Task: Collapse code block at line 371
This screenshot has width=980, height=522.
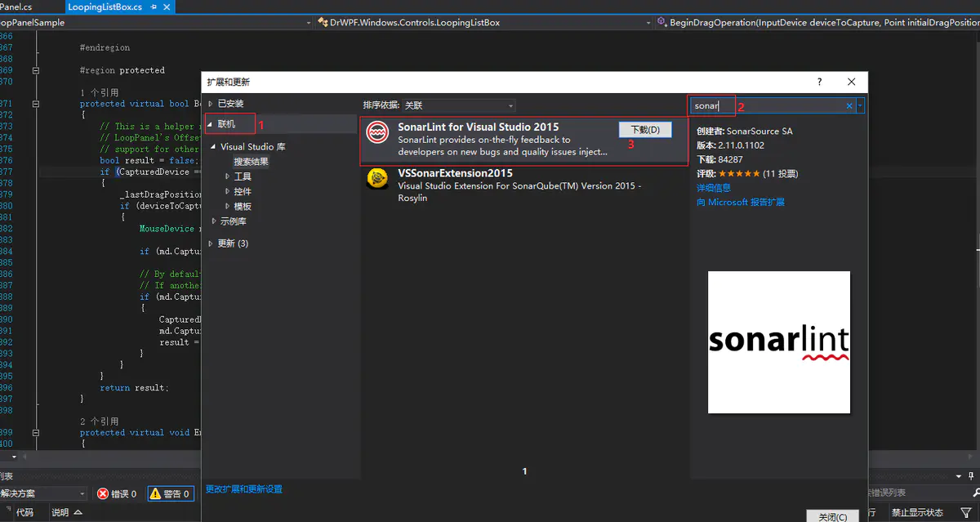Action: click(36, 105)
